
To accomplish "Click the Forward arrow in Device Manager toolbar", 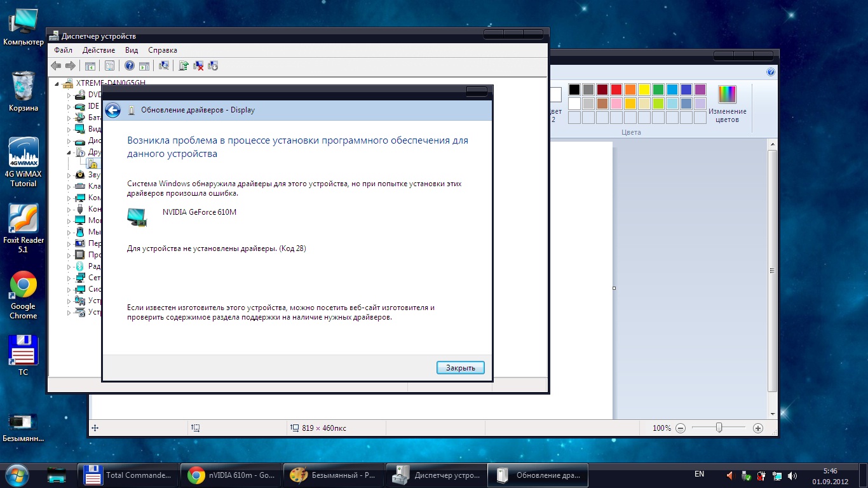I will (x=71, y=65).
